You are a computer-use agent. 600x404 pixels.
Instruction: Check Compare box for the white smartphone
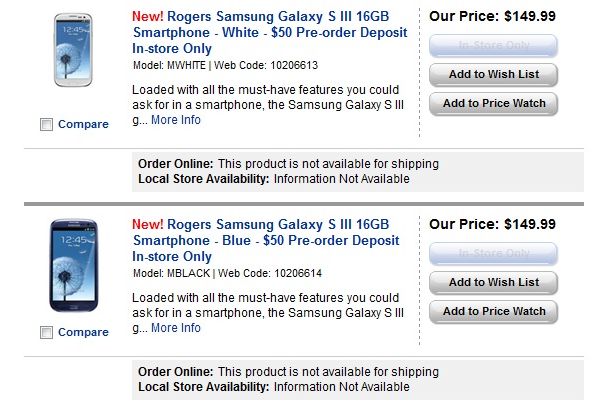pos(46,125)
